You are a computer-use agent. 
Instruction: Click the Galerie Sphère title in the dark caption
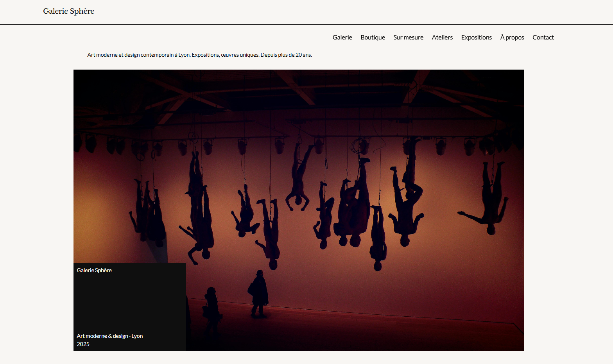[94, 270]
